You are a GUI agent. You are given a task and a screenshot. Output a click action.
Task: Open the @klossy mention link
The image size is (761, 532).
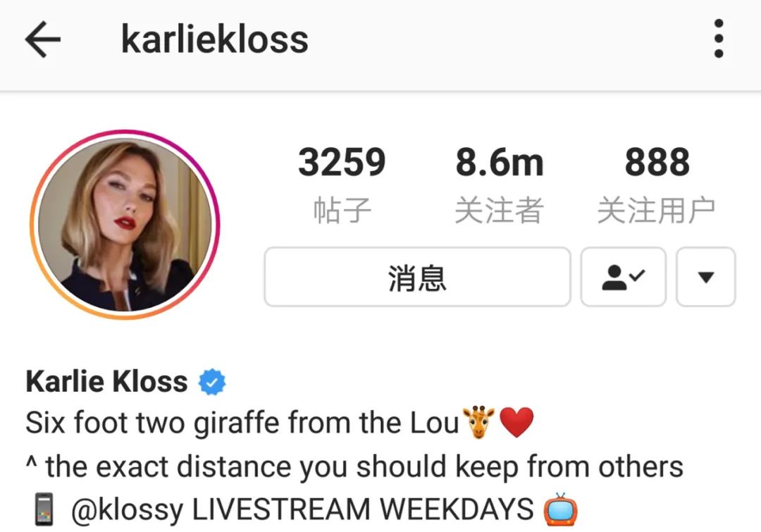pyautogui.click(x=127, y=509)
